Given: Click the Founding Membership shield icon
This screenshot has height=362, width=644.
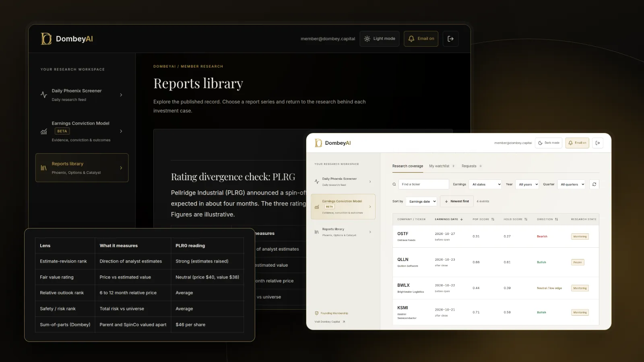Looking at the screenshot, I should pos(317,313).
